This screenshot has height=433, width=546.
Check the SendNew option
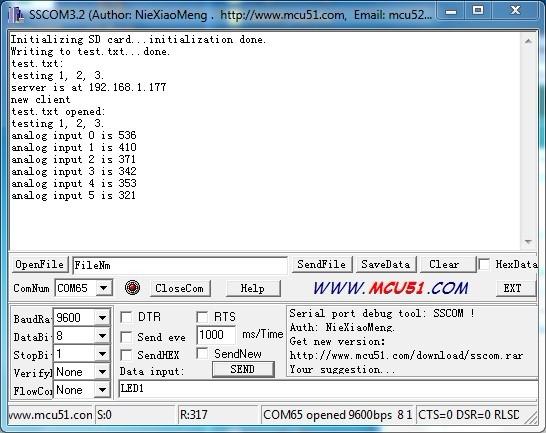click(202, 353)
